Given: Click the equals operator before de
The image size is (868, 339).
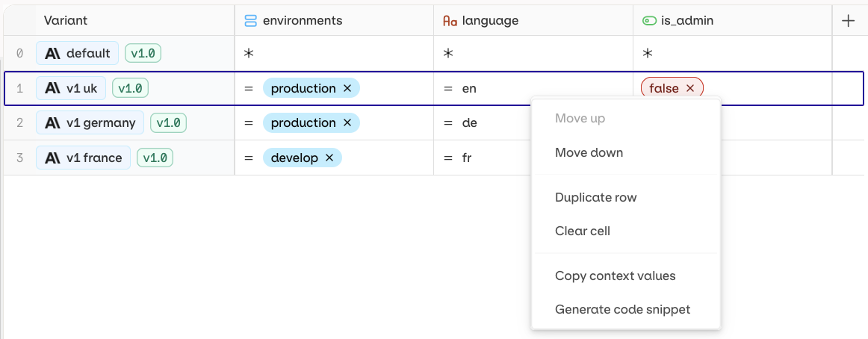Looking at the screenshot, I should (x=448, y=122).
